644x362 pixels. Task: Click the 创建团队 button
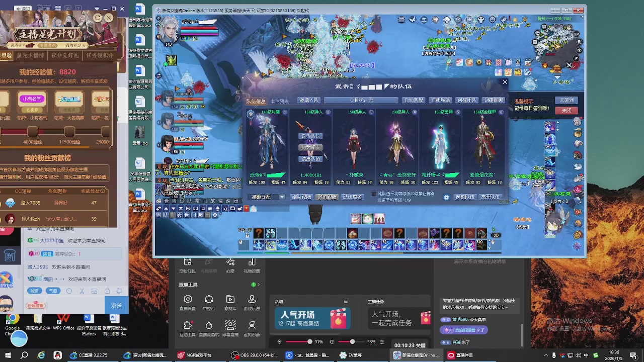466,101
